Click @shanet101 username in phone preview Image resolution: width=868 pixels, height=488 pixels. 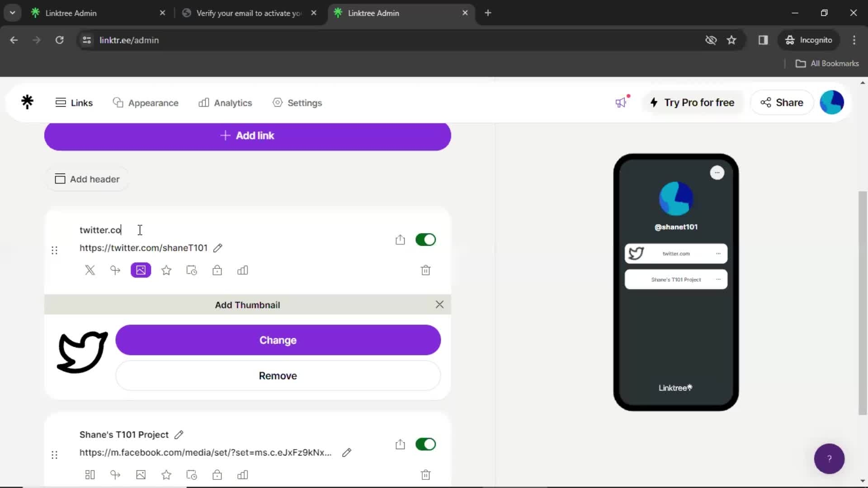click(676, 227)
